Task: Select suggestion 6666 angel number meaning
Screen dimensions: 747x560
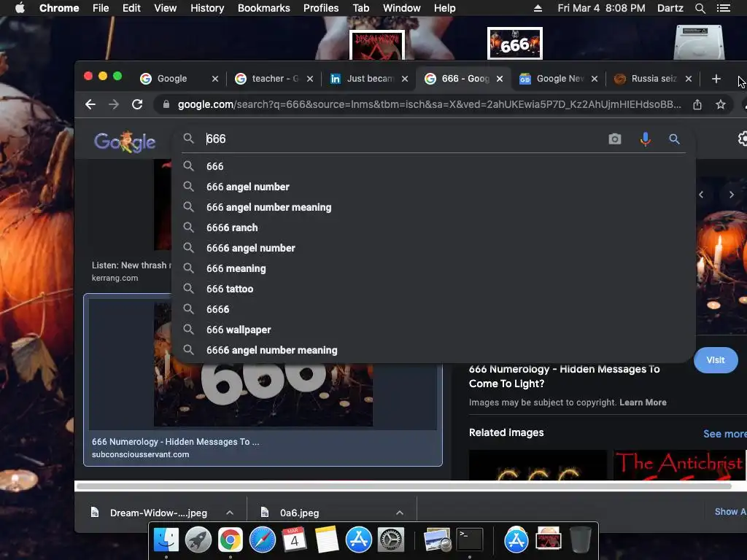Action: (x=433, y=350)
